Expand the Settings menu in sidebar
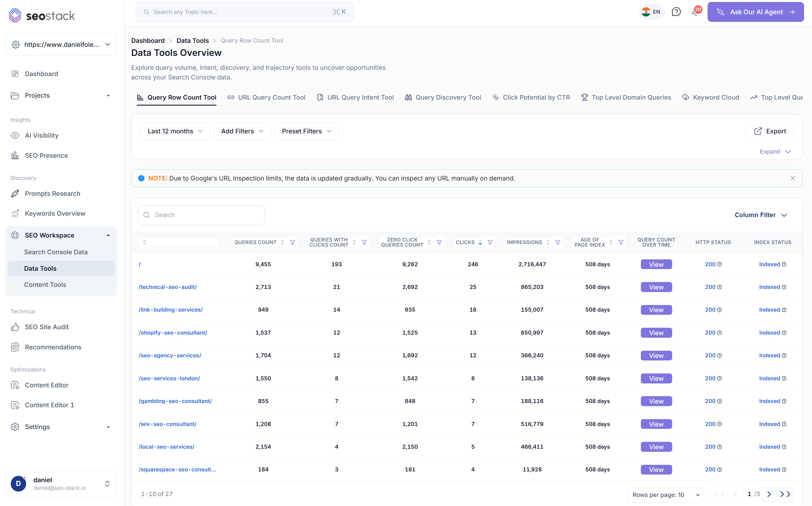The width and height of the screenshot is (812, 506). pyautogui.click(x=61, y=427)
